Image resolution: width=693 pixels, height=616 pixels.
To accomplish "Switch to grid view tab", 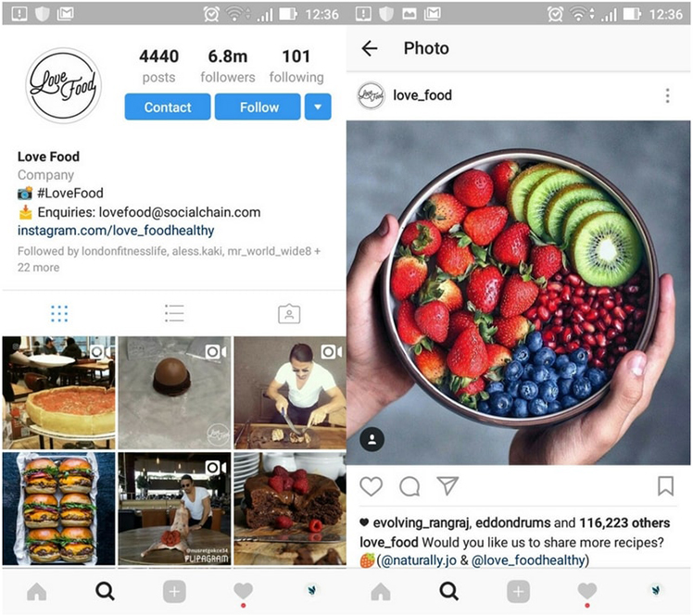I will tap(59, 314).
